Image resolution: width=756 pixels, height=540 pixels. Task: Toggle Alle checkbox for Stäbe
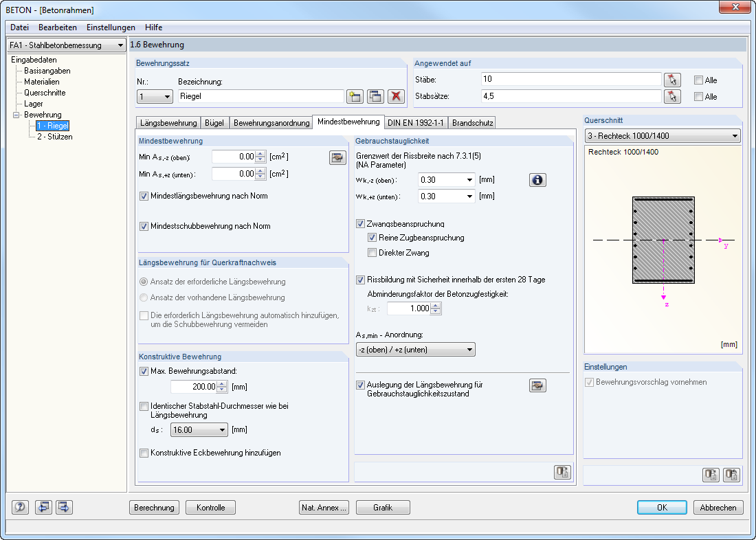pyautogui.click(x=698, y=80)
